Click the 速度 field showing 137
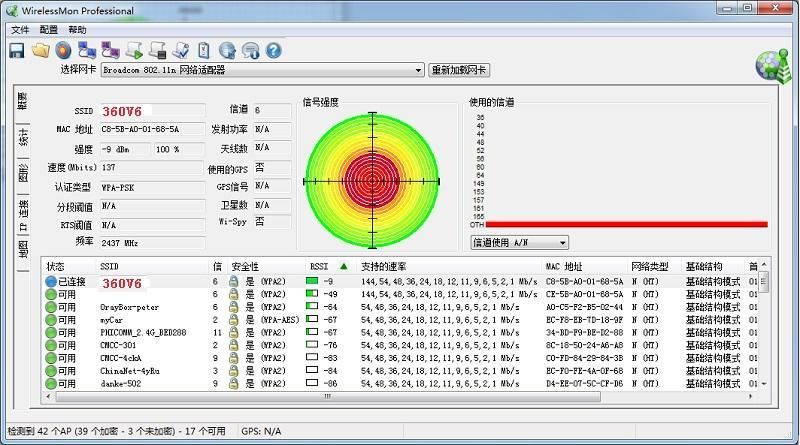 tap(152, 167)
